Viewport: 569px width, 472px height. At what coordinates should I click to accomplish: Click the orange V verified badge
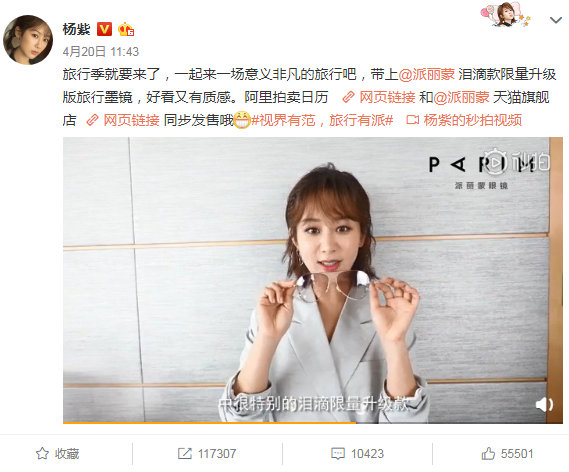(105, 29)
